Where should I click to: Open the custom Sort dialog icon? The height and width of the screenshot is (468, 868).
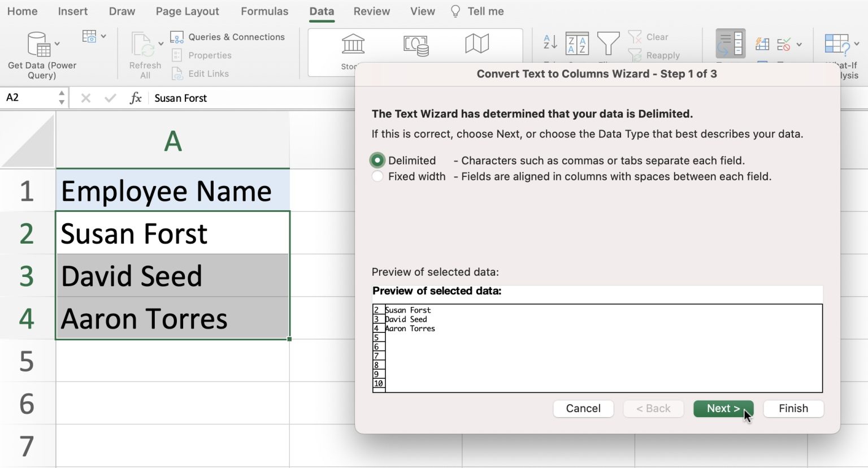tap(577, 44)
